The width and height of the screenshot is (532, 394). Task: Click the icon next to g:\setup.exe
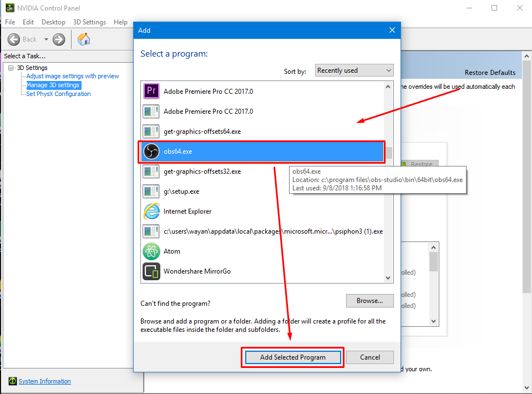151,191
